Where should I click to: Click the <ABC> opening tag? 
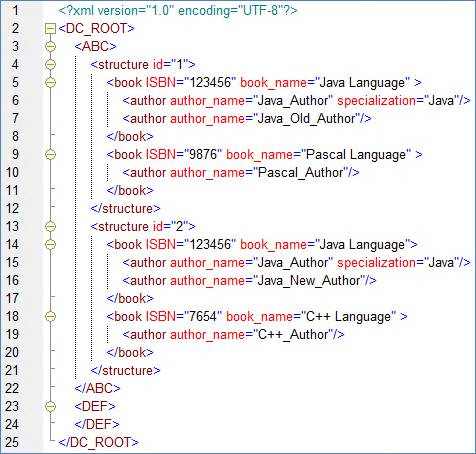[x=95, y=46]
